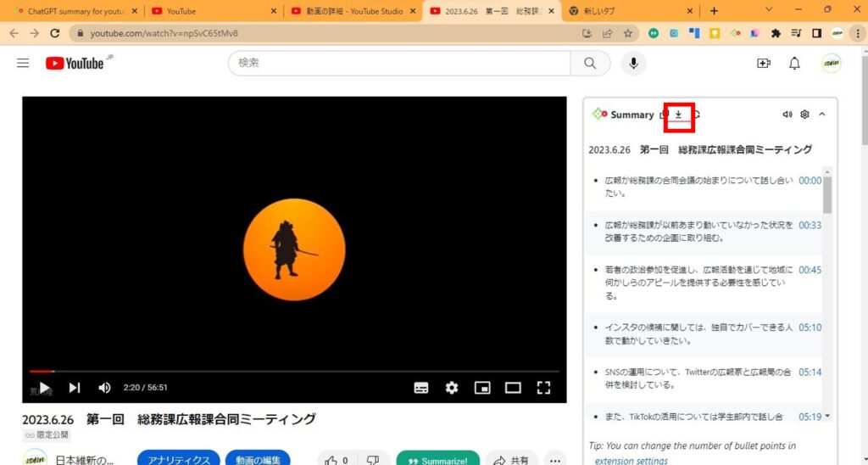Open the extension settings link in tip
The width and height of the screenshot is (868, 465).
pyautogui.click(x=631, y=461)
